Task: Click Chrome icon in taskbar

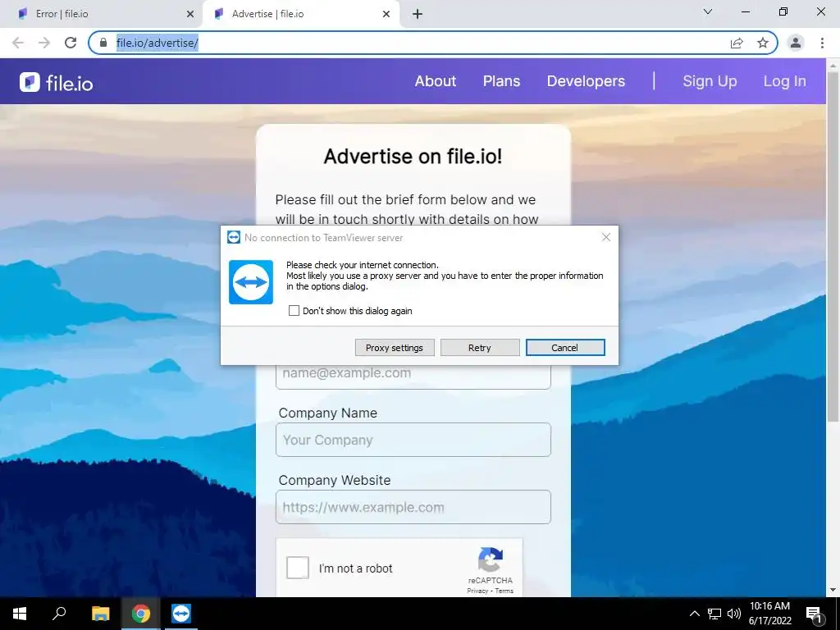Action: tap(141, 614)
